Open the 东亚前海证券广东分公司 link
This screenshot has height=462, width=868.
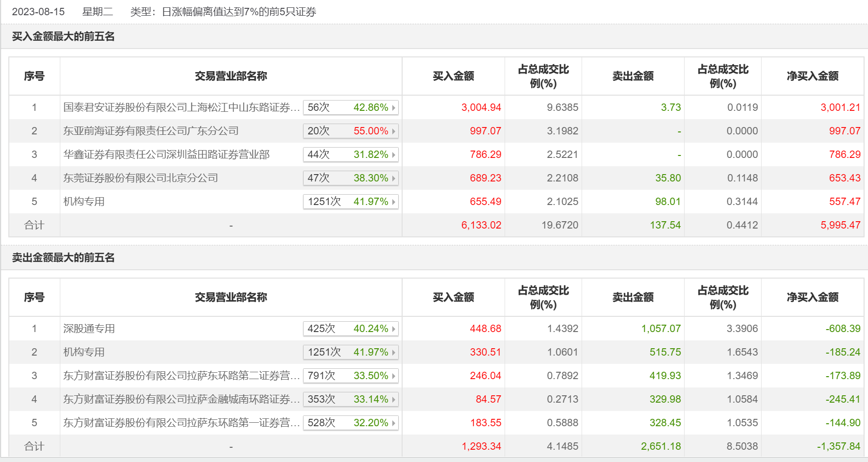click(151, 131)
